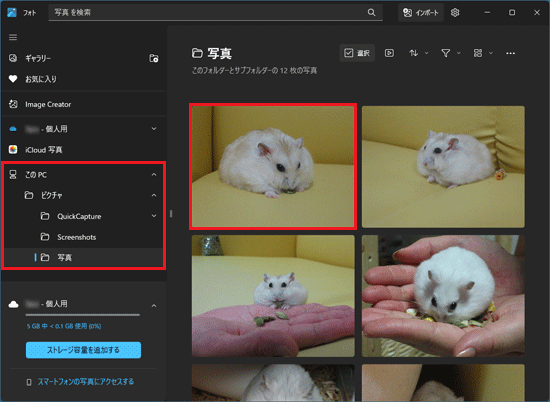Toggle the hamburger navigation menu
The width and height of the screenshot is (550, 402).
tap(13, 37)
